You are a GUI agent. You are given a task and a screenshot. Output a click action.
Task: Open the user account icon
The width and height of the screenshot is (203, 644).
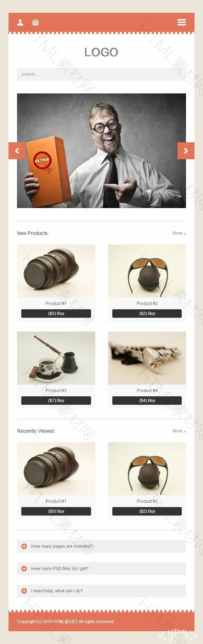click(20, 22)
